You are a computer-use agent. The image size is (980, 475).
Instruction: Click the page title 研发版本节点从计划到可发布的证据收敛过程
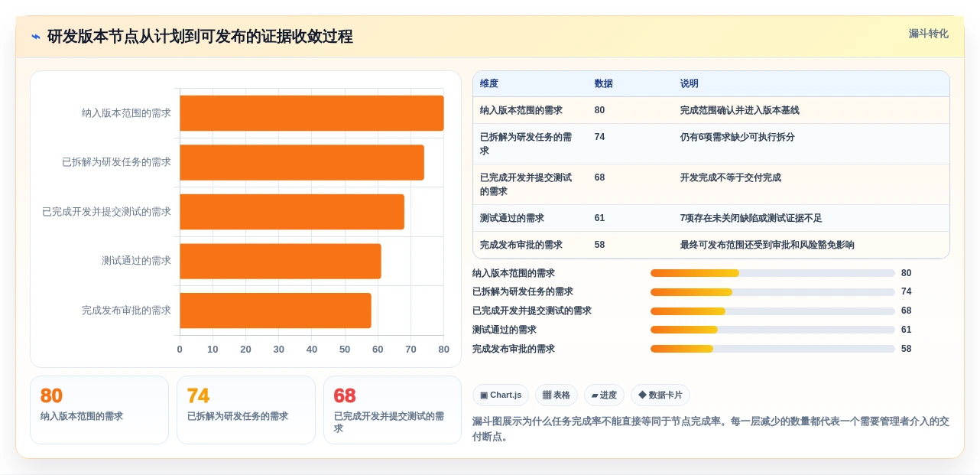click(200, 37)
